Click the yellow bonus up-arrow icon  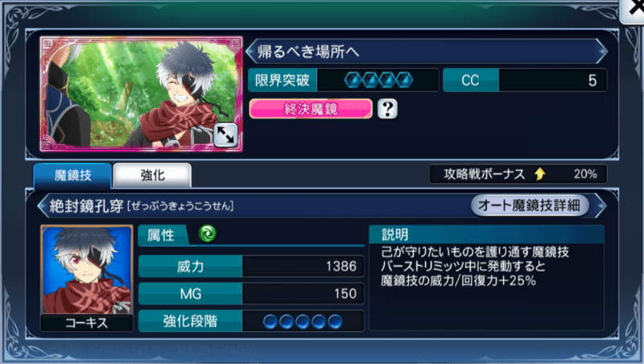pos(539,174)
